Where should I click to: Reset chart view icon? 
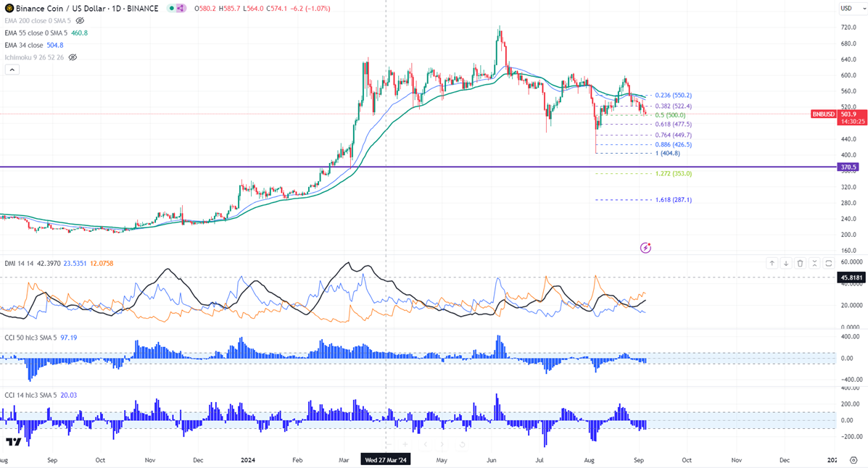pos(462,444)
